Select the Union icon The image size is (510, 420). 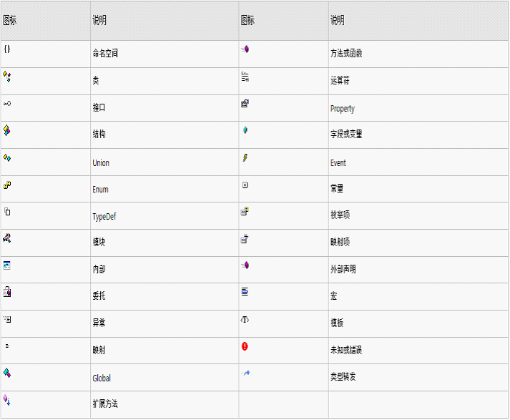tap(7, 157)
